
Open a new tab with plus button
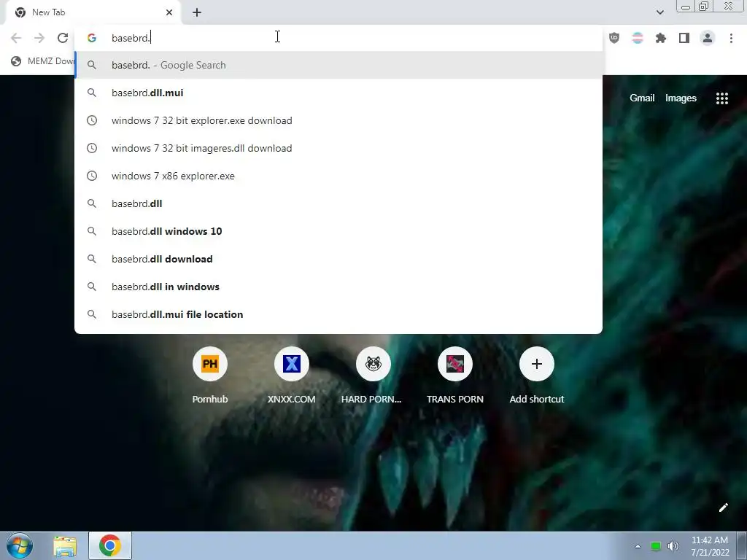coord(197,12)
